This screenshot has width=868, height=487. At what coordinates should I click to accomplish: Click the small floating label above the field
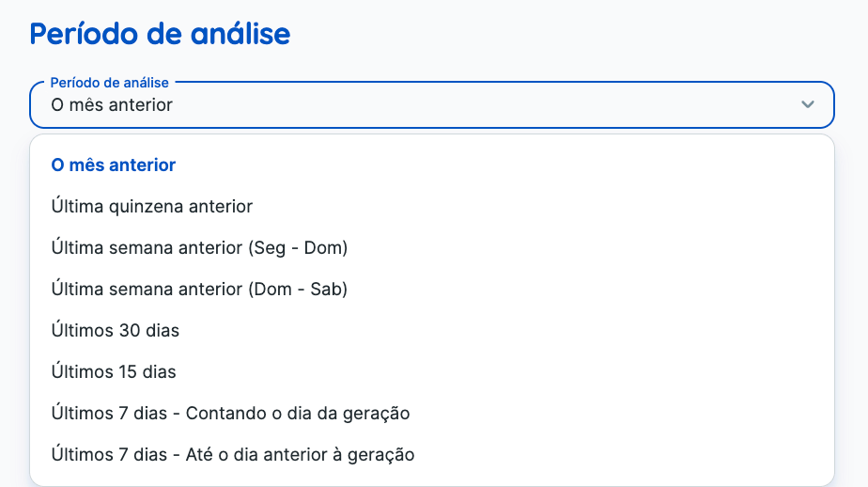pos(109,83)
